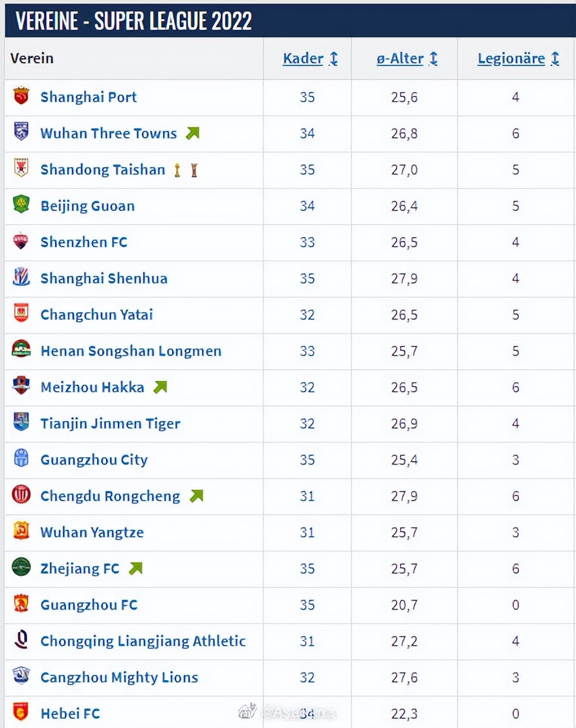The image size is (576, 728).
Task: Click the Chongqing Liangjiang Athletic crest icon
Action: click(x=21, y=641)
